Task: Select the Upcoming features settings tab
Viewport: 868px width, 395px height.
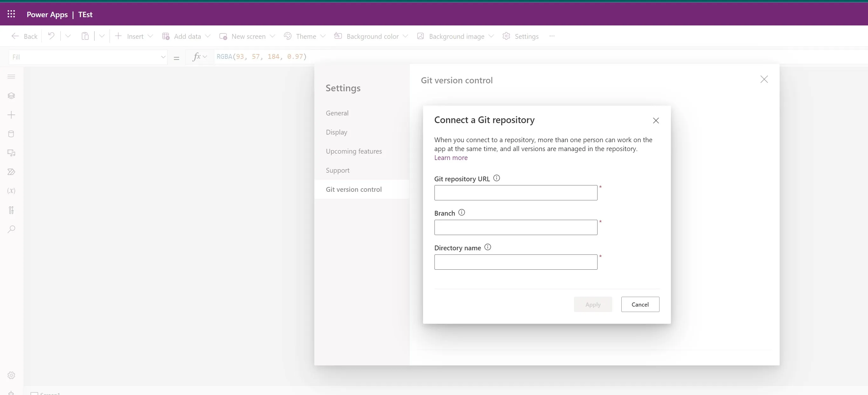Action: [353, 151]
